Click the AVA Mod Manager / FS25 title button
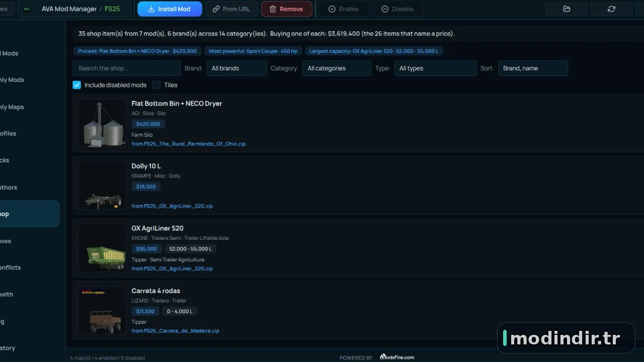This screenshot has width=644, height=362. tap(74, 9)
